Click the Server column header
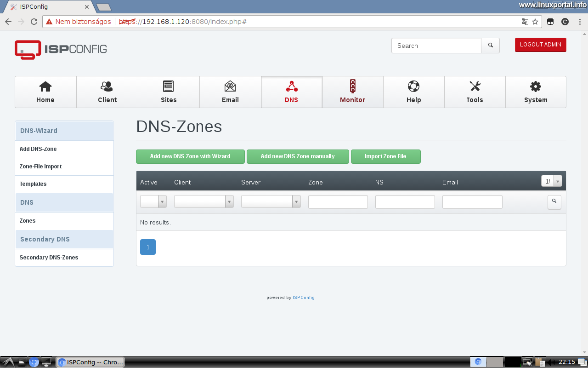 (251, 182)
